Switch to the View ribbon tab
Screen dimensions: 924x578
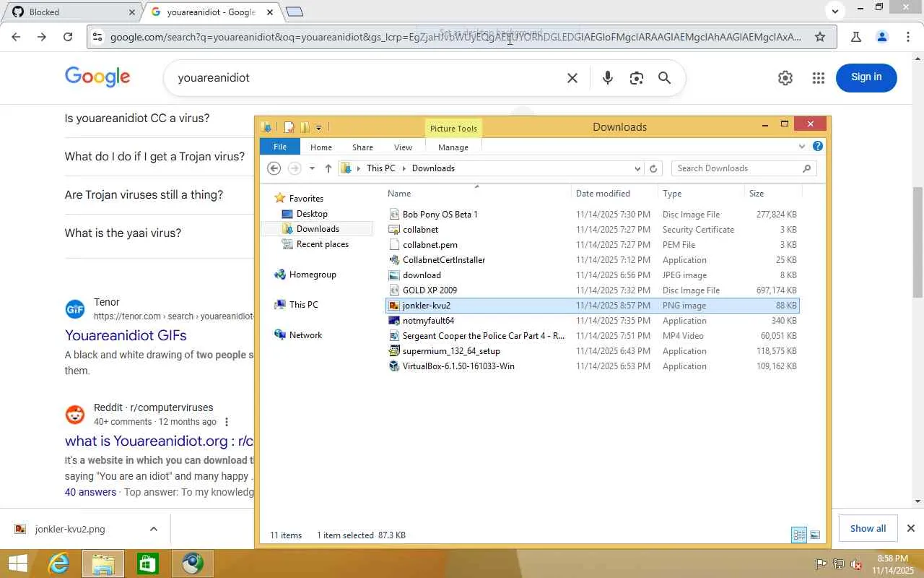pyautogui.click(x=403, y=147)
